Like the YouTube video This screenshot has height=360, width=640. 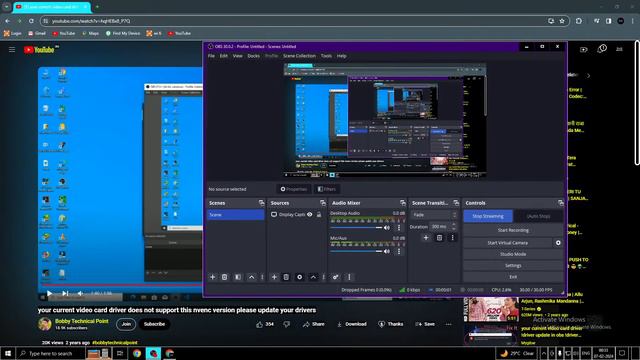tap(265, 324)
